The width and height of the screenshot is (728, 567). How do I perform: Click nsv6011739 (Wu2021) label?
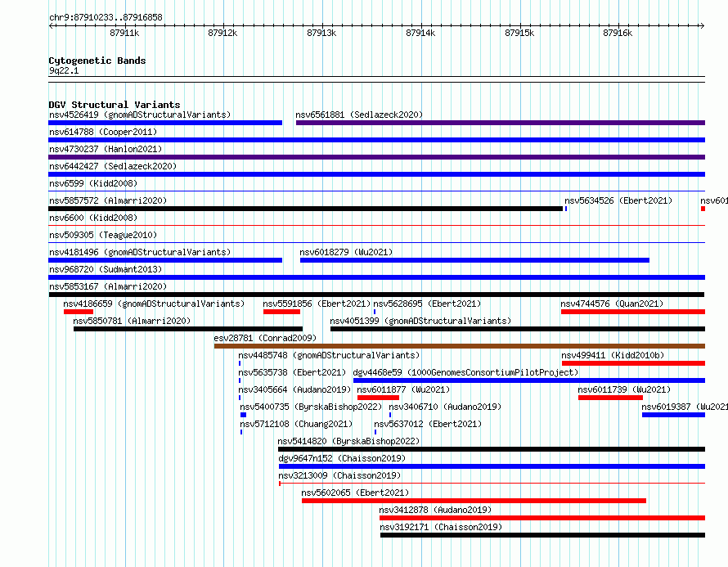tap(624, 389)
